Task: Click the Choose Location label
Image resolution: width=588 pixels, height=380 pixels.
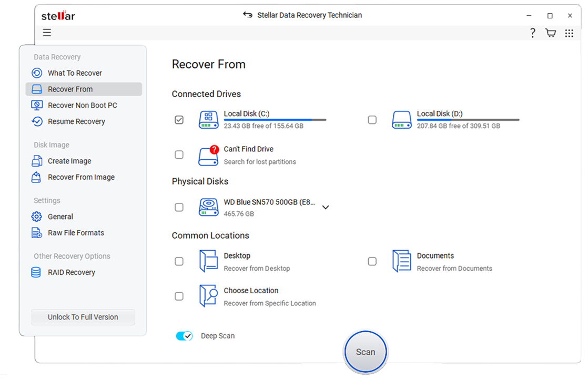Action: [251, 291]
